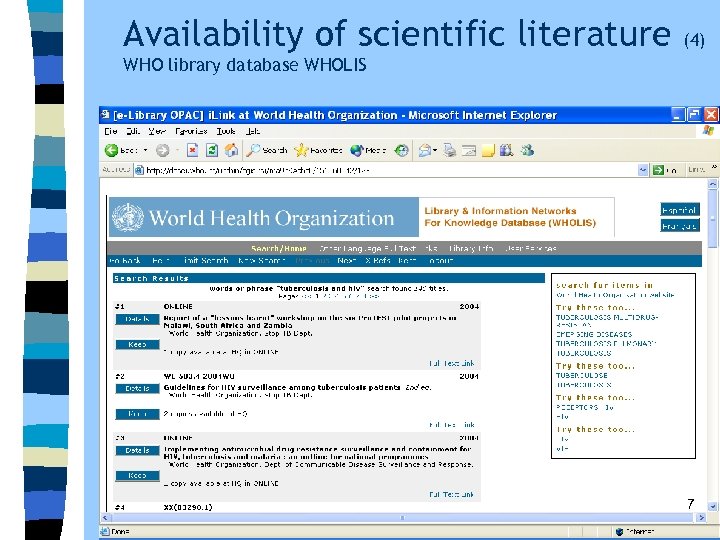Click Go Back in the blue navigation bar
The height and width of the screenshot is (540, 720).
125,260
